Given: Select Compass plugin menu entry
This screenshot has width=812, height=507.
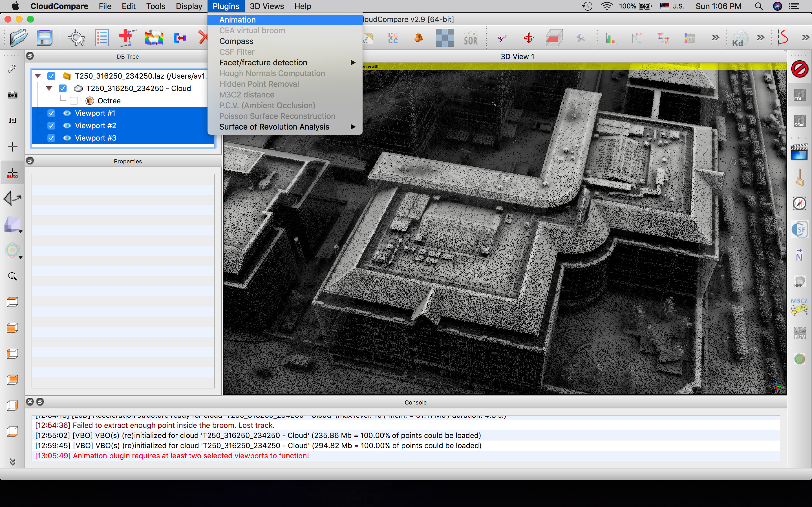Looking at the screenshot, I should click(236, 41).
